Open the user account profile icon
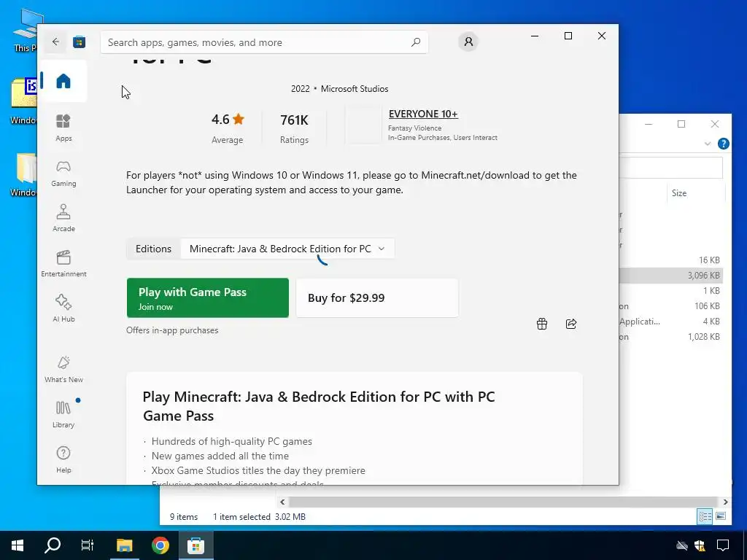 468,42
